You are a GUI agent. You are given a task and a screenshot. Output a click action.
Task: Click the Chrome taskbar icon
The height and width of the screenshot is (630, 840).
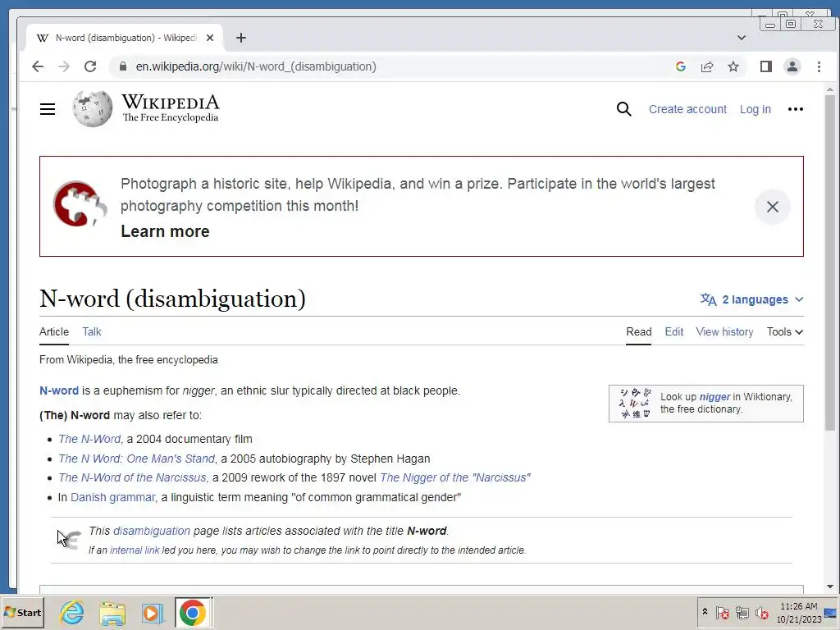[x=192, y=613]
